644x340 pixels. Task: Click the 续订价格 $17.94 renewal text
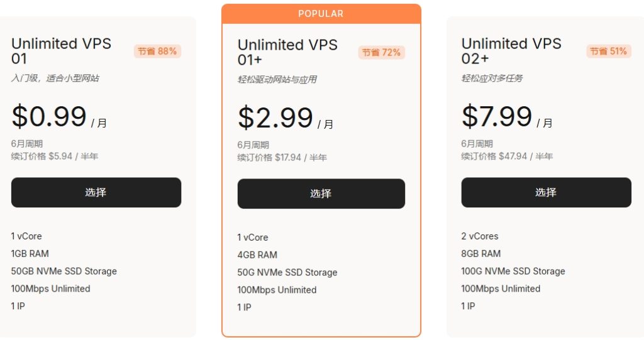tap(282, 157)
